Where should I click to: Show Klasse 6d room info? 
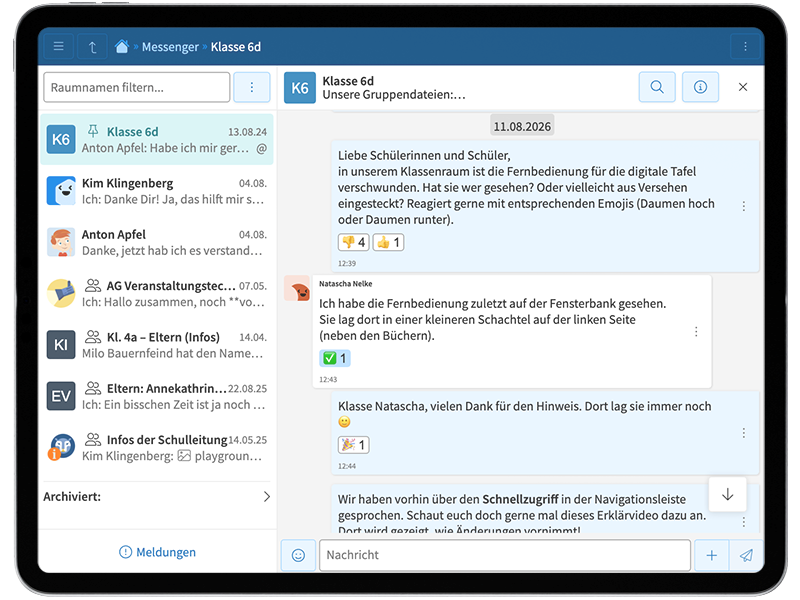[700, 87]
